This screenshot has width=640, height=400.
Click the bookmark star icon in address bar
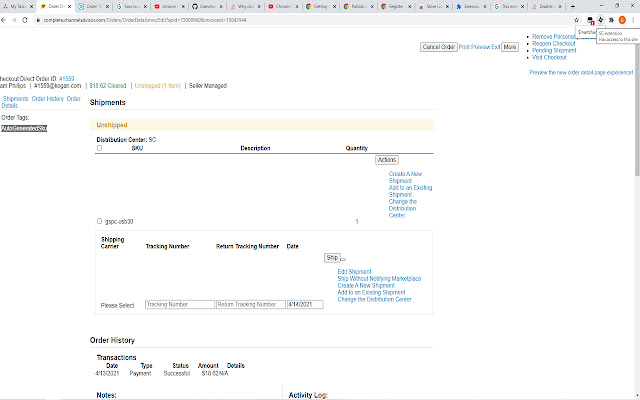point(576,20)
